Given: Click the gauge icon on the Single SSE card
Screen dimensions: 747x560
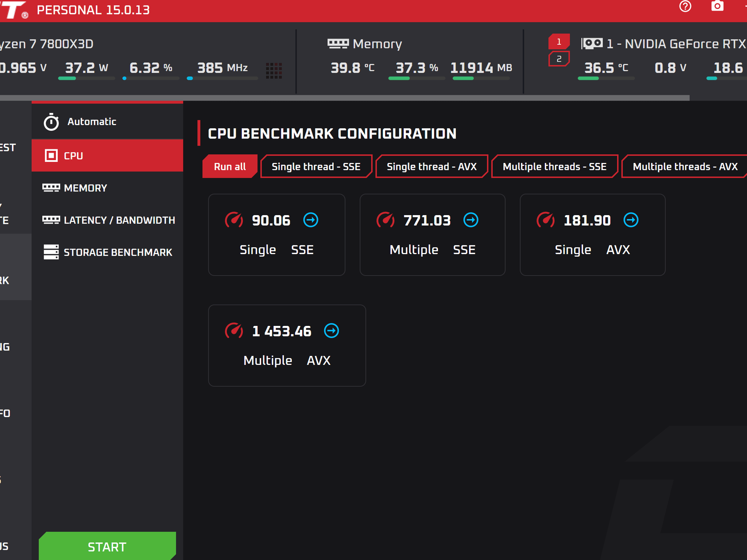Looking at the screenshot, I should pos(234,220).
